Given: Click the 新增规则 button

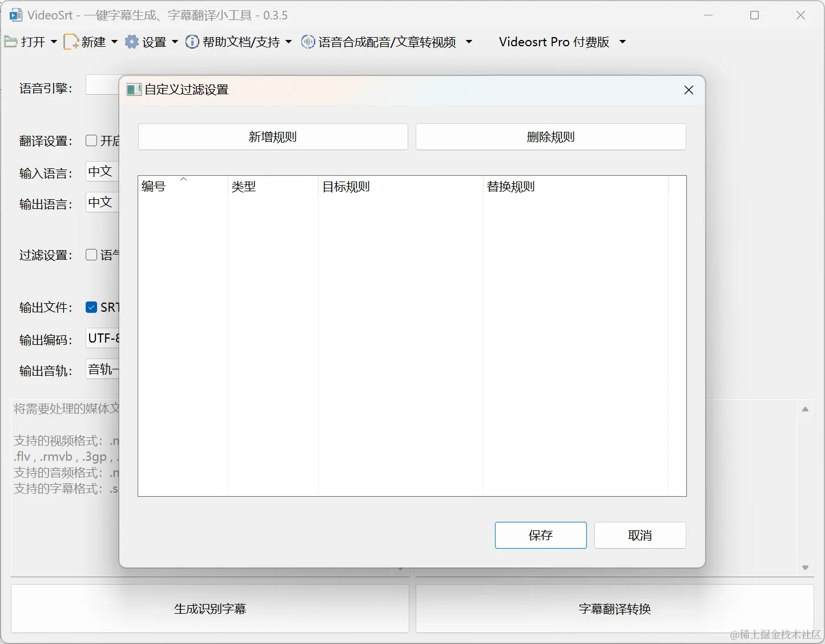Looking at the screenshot, I should 273,137.
